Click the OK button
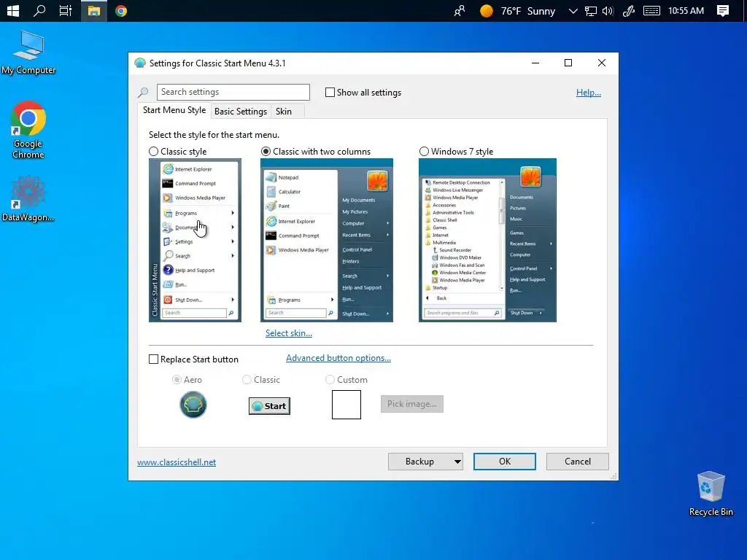The width and height of the screenshot is (747, 560). (x=505, y=462)
